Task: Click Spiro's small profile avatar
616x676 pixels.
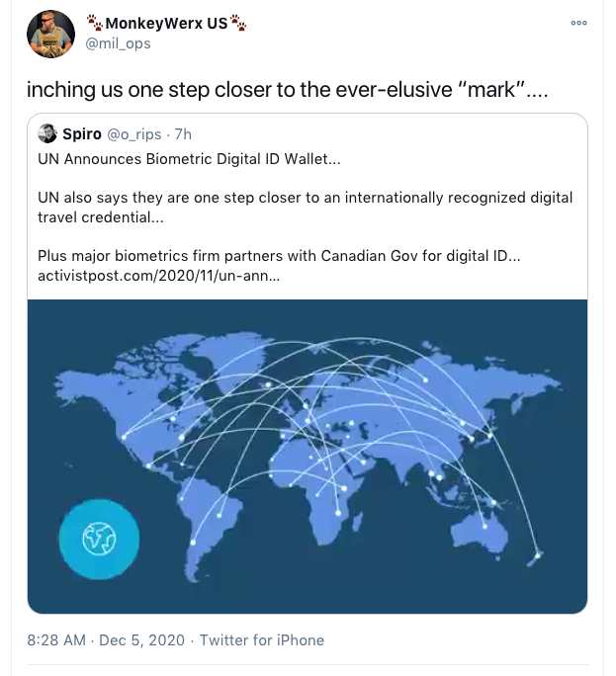Action: pyautogui.click(x=46, y=133)
